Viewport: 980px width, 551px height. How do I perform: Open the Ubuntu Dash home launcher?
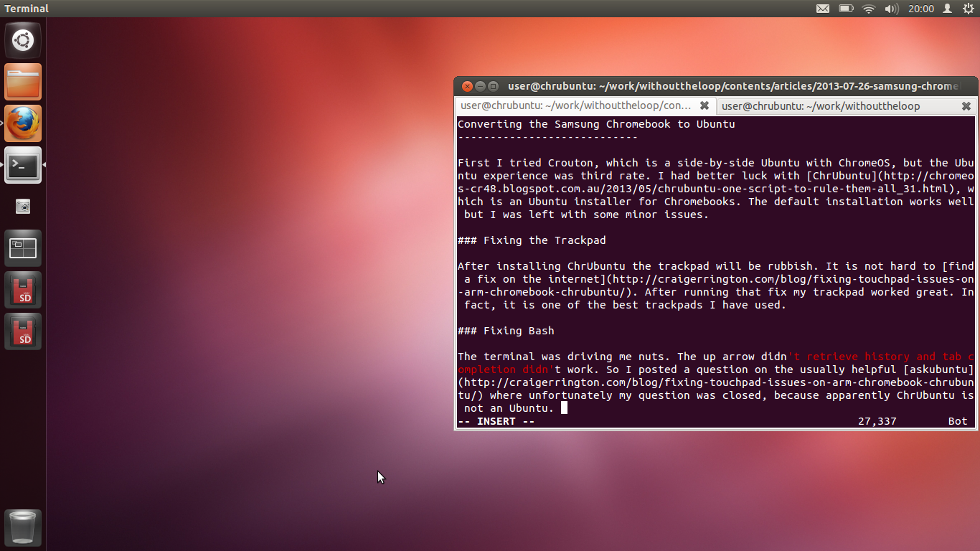coord(23,40)
